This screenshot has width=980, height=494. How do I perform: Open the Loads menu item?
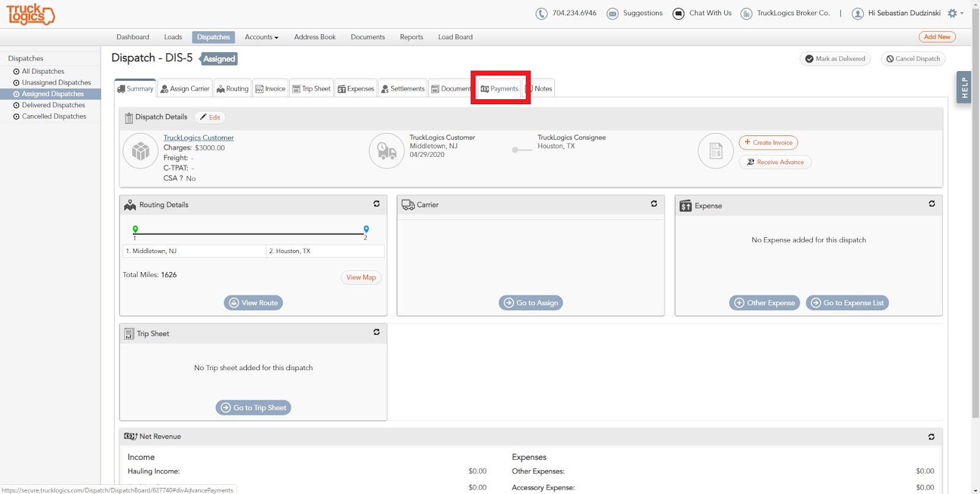(173, 37)
